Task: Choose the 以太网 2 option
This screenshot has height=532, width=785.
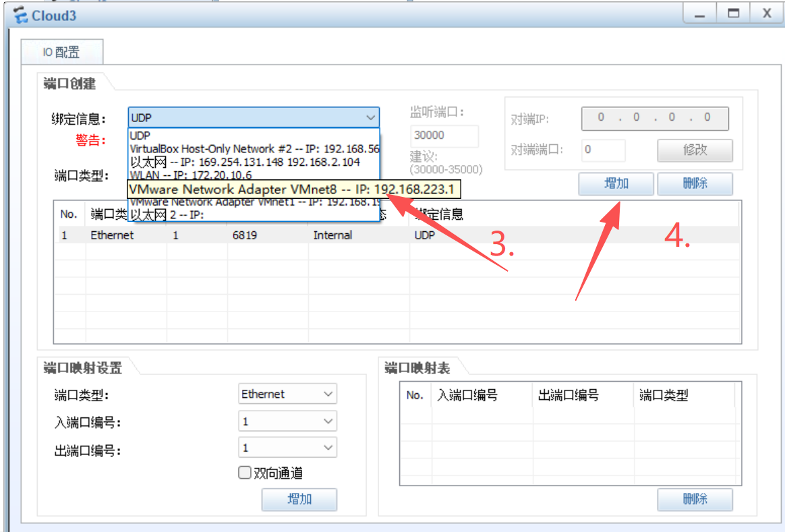Action: (x=254, y=214)
